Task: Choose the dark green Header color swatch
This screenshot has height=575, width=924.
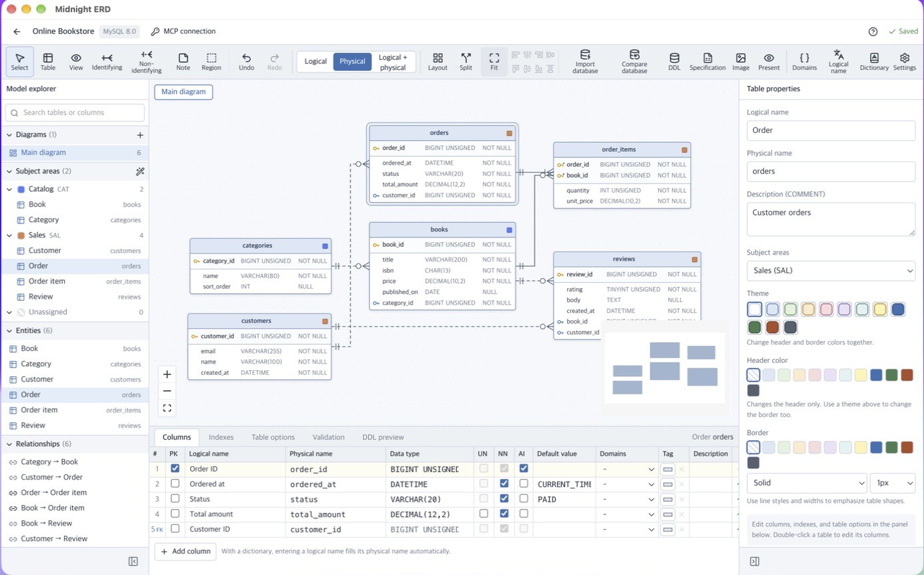Action: coord(891,375)
